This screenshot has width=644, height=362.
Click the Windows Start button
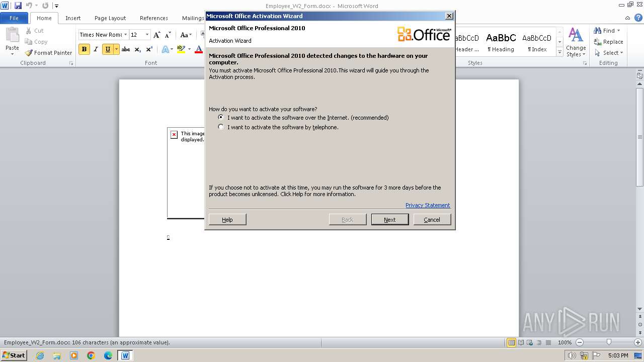14,355
